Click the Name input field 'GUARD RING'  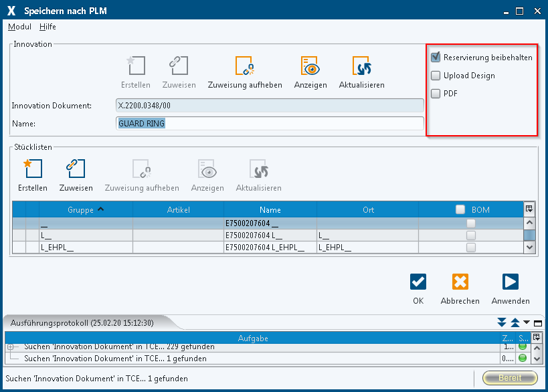point(269,124)
